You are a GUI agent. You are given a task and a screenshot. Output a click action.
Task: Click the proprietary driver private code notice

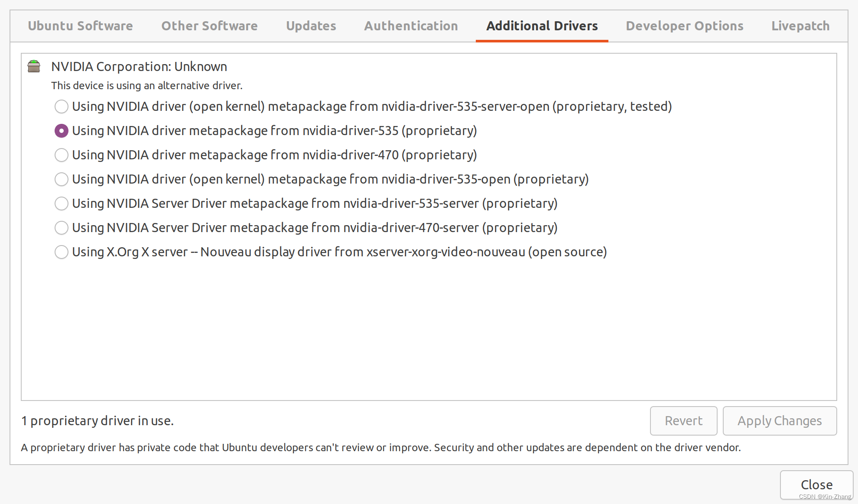click(381, 448)
